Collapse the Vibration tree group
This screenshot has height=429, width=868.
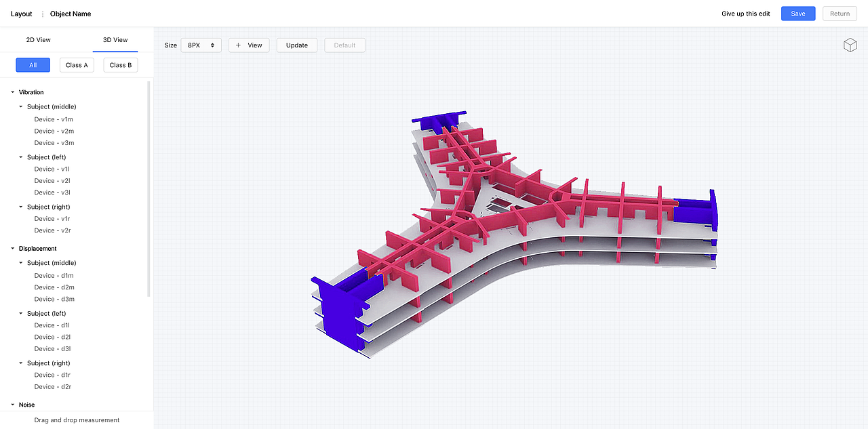pos(12,92)
